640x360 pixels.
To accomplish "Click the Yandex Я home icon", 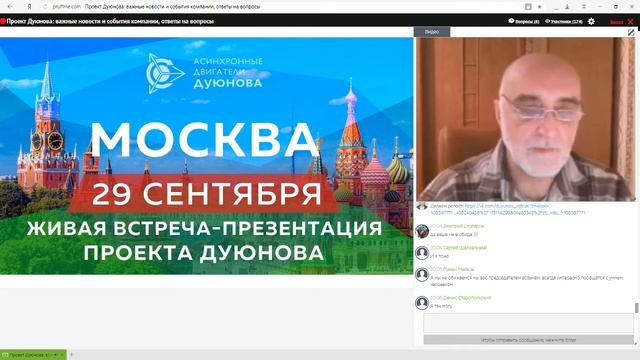I will 29,7.
